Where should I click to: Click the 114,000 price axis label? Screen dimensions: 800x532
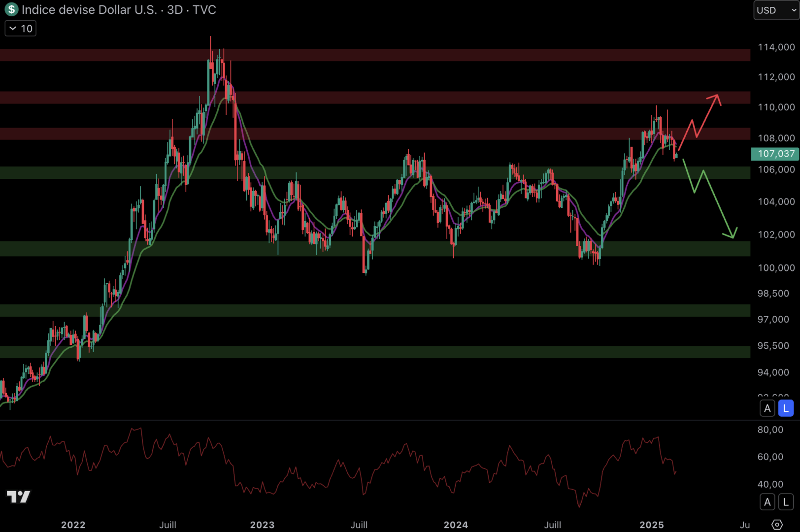[776, 47]
